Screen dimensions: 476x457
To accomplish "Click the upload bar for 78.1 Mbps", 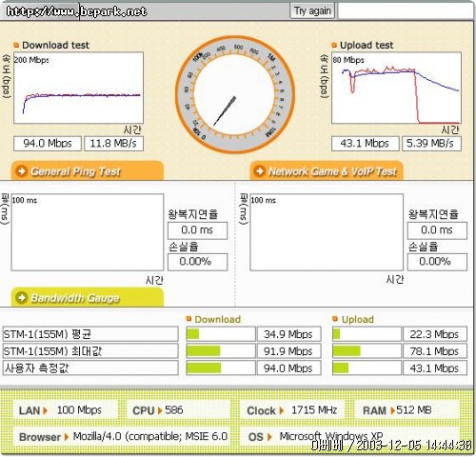I will pos(367,351).
